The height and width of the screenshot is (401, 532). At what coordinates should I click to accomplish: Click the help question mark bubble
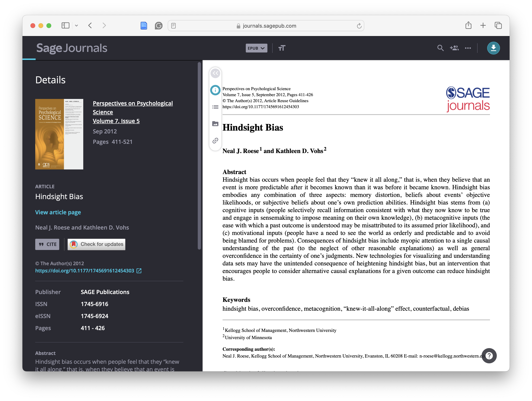pos(489,356)
